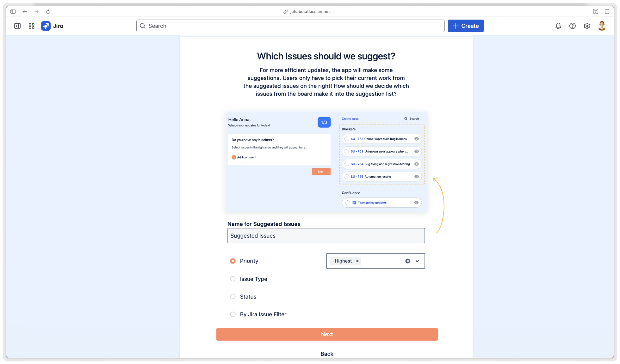Go back using the browser arrow
The height and width of the screenshot is (364, 620).
25,12
